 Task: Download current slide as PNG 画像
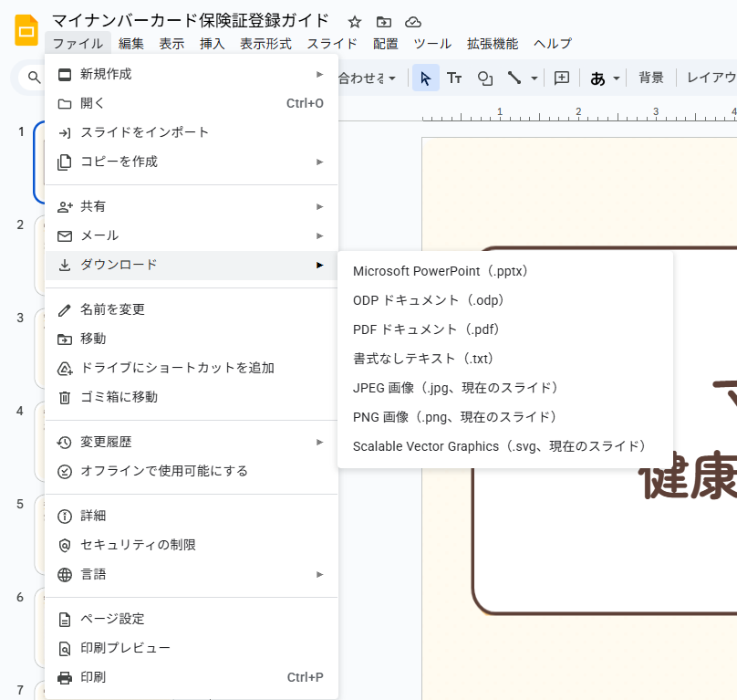[x=505, y=417]
